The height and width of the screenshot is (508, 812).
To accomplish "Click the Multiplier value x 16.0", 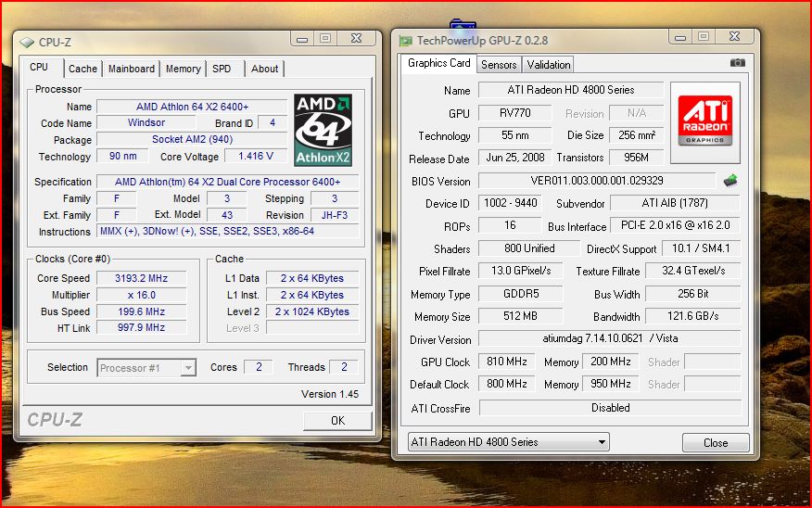I will pyautogui.click(x=141, y=295).
